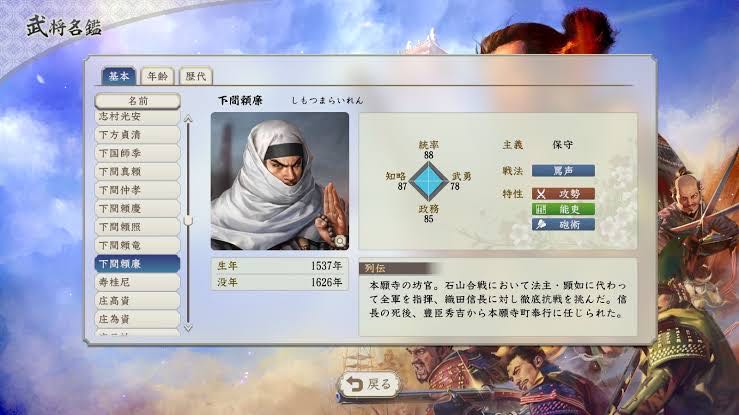Click the magnifier icon on the portrait
Screen dimensions: 739x415
tap(340, 241)
